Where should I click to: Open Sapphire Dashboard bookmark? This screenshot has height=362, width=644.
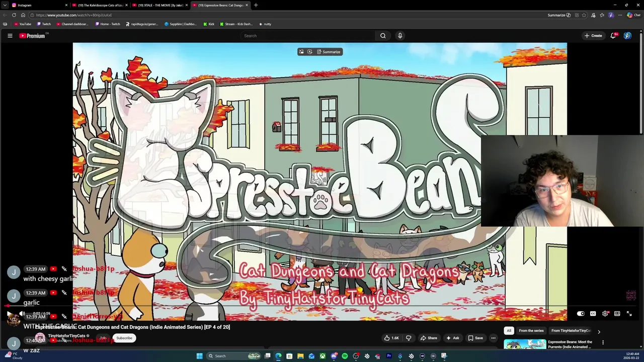[181, 24]
